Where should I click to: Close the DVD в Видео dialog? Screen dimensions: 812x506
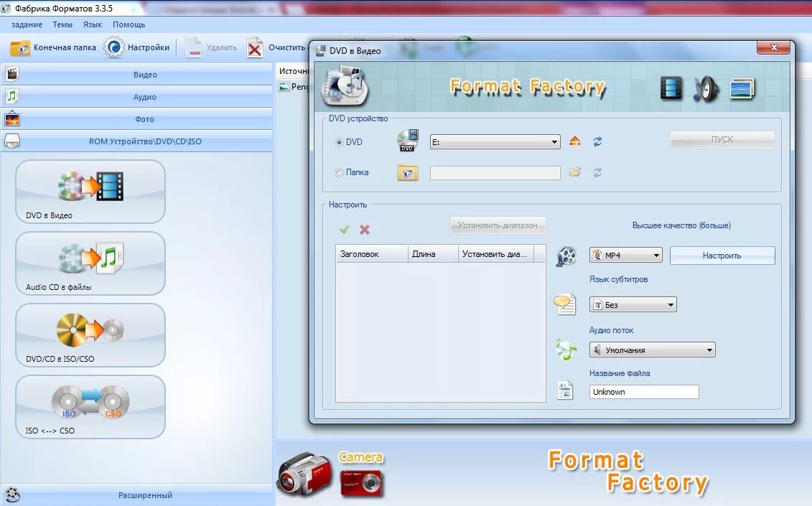click(x=774, y=47)
